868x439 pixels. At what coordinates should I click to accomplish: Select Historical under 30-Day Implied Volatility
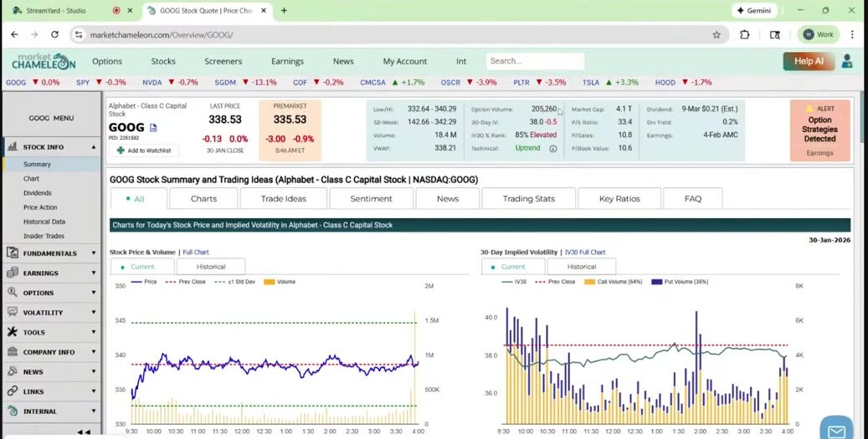[581, 267]
